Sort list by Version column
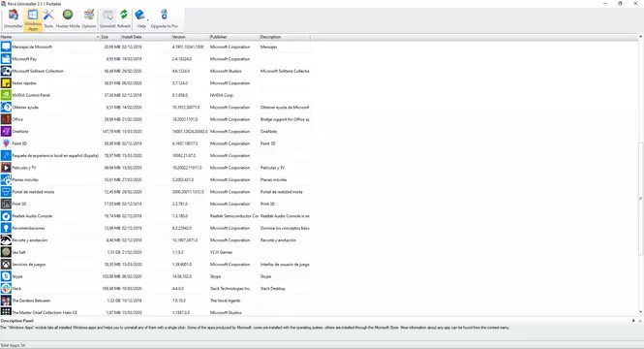 point(190,37)
